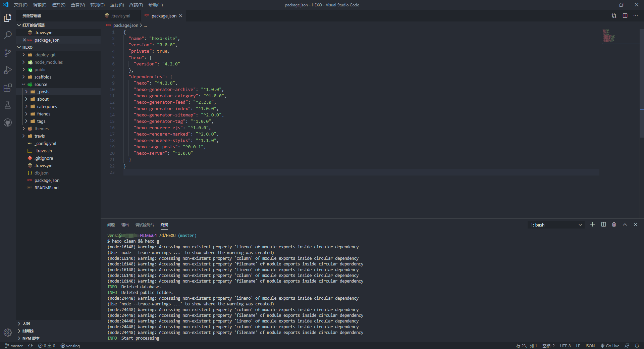Split the terminal panel
644x349 pixels.
click(603, 225)
